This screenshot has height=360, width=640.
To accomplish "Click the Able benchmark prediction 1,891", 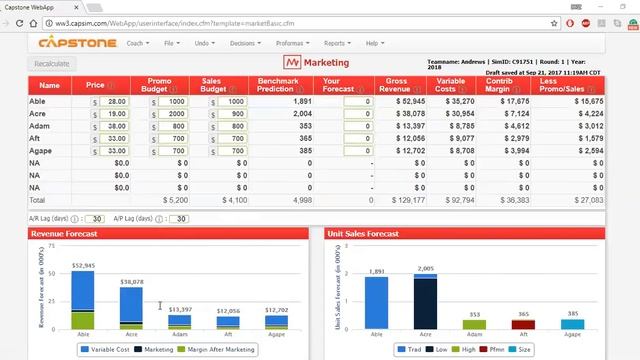I will click(302, 102).
